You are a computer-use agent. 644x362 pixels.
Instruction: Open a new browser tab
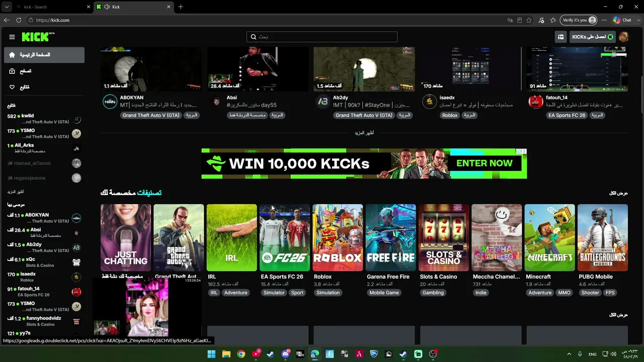click(x=181, y=7)
